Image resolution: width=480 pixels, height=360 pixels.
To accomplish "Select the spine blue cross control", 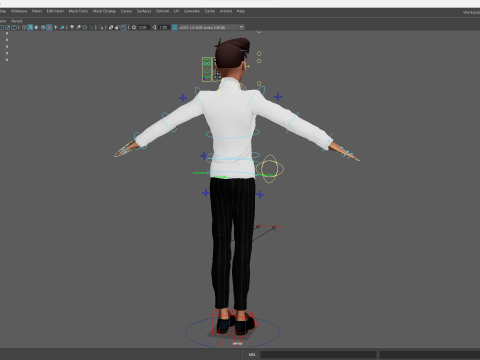I will 204,156.
